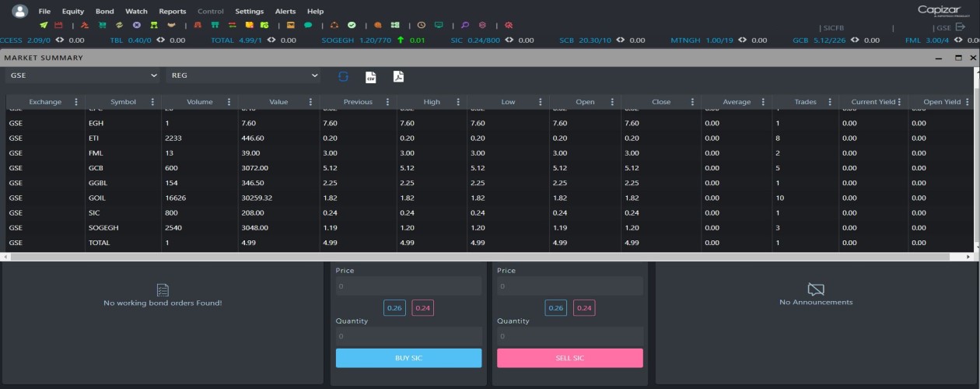Focus the Price field in buy panel
The height and width of the screenshot is (389, 980).
[x=408, y=286]
